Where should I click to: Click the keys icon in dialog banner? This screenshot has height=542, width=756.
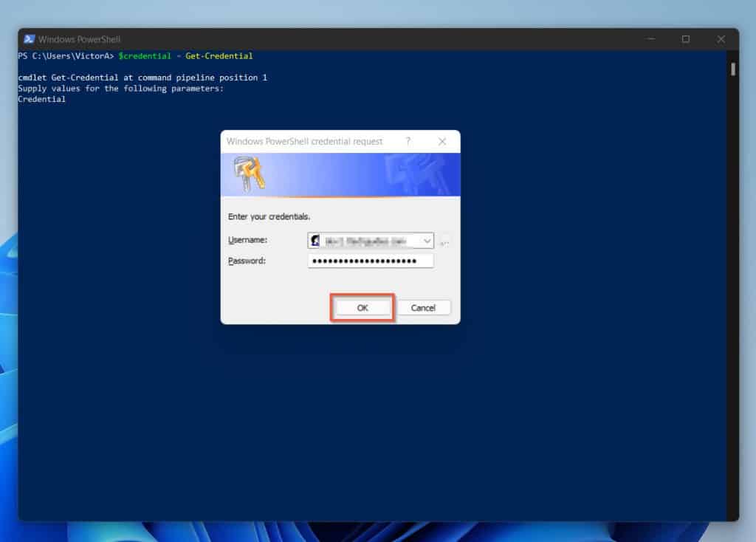[x=250, y=174]
